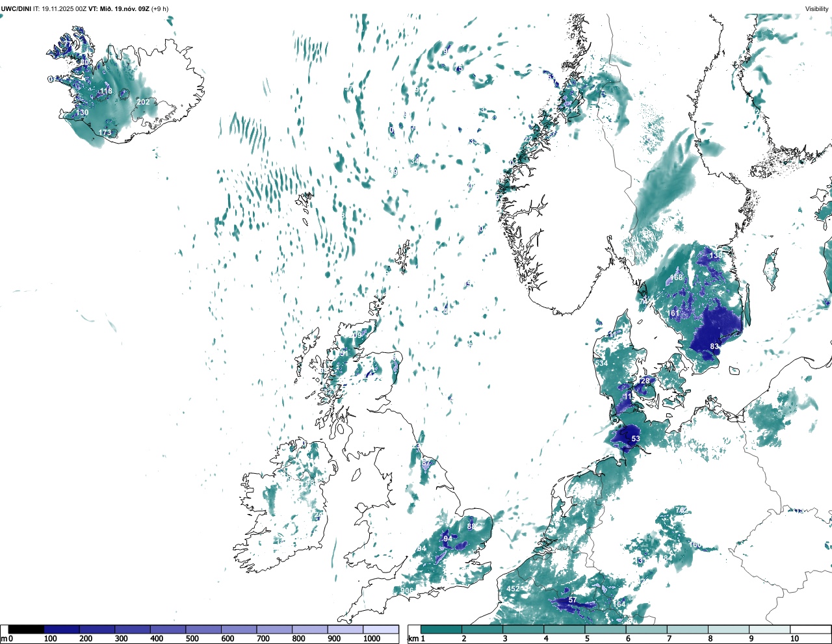Click the 'Mið. 19.nóv. 09Z' valid time text

tap(123, 8)
